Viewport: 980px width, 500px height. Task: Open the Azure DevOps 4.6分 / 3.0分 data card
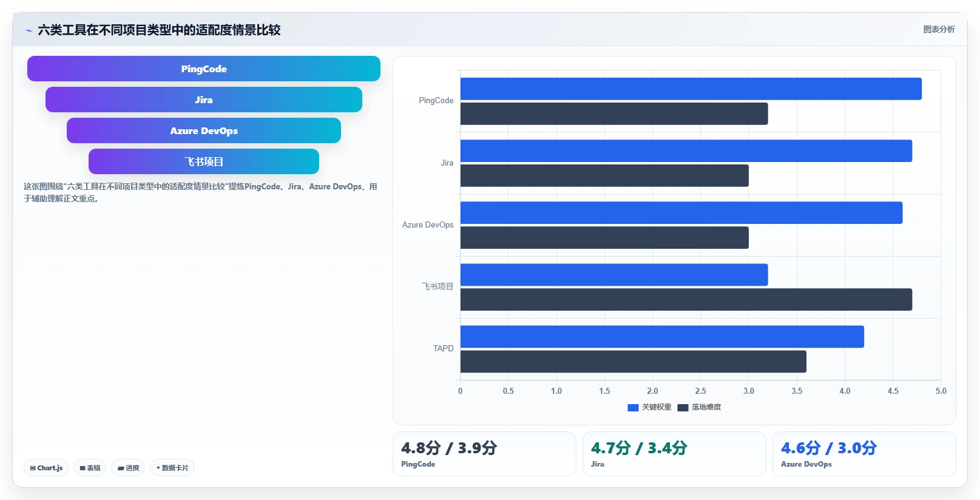[x=864, y=454]
